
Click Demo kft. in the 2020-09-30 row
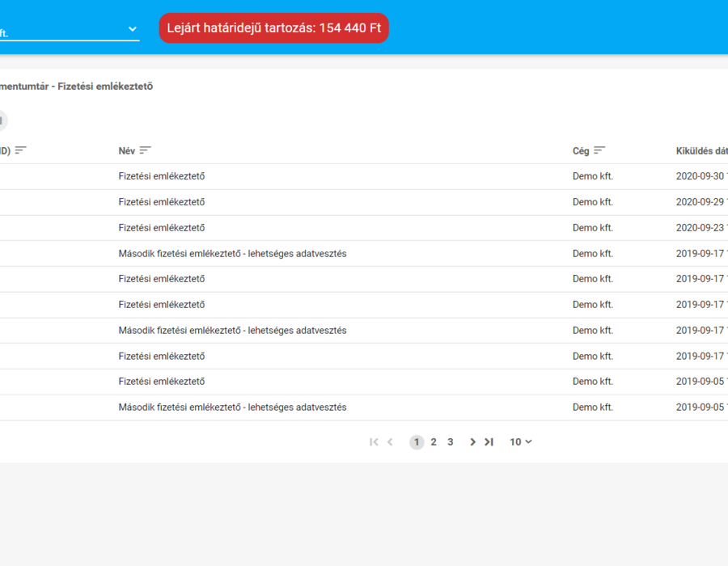point(593,176)
